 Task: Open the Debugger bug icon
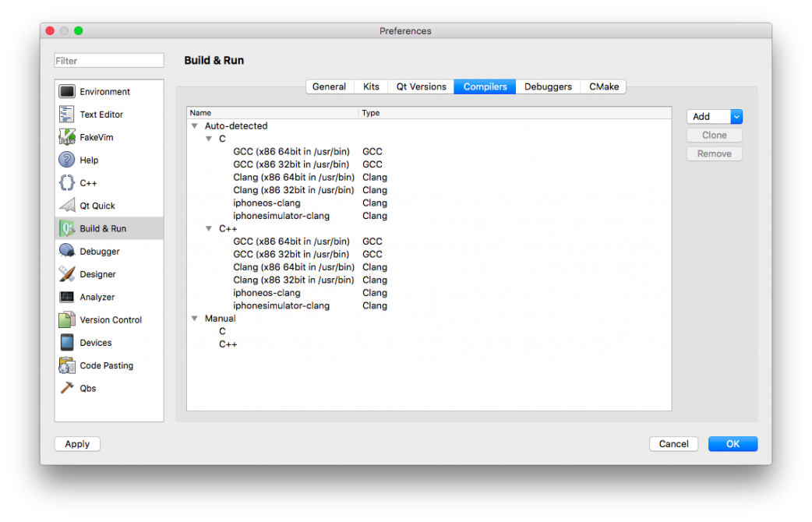pos(67,252)
